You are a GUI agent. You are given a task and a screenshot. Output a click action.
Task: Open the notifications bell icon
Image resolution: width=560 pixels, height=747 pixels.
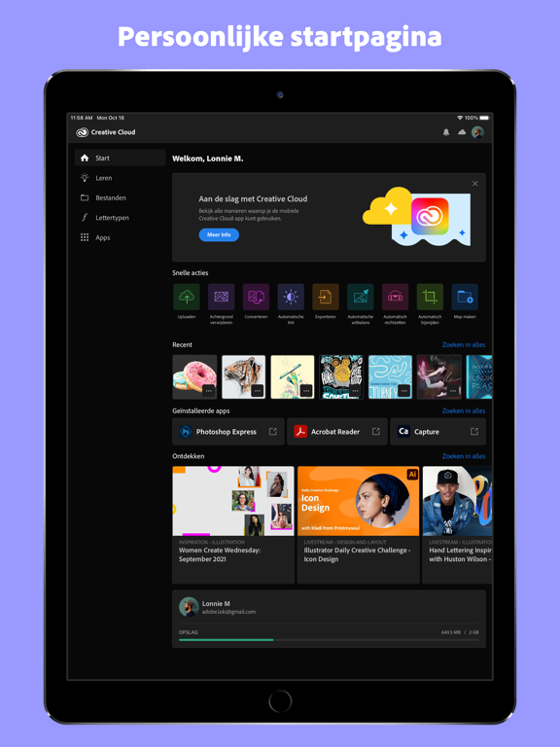pyautogui.click(x=445, y=132)
